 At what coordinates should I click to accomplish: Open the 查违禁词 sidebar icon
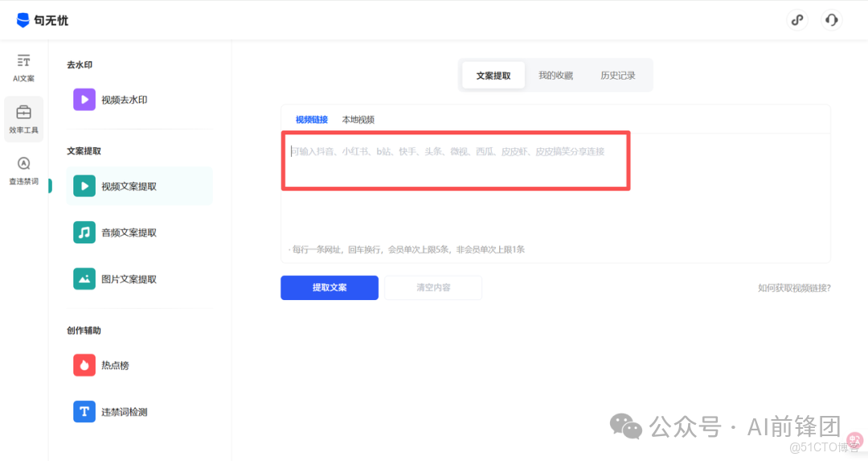click(23, 163)
